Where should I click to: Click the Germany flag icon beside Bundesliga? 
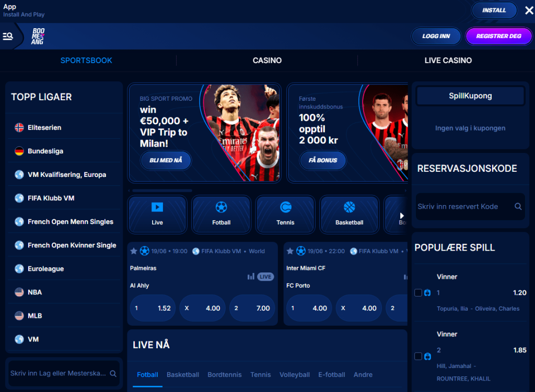coord(19,151)
